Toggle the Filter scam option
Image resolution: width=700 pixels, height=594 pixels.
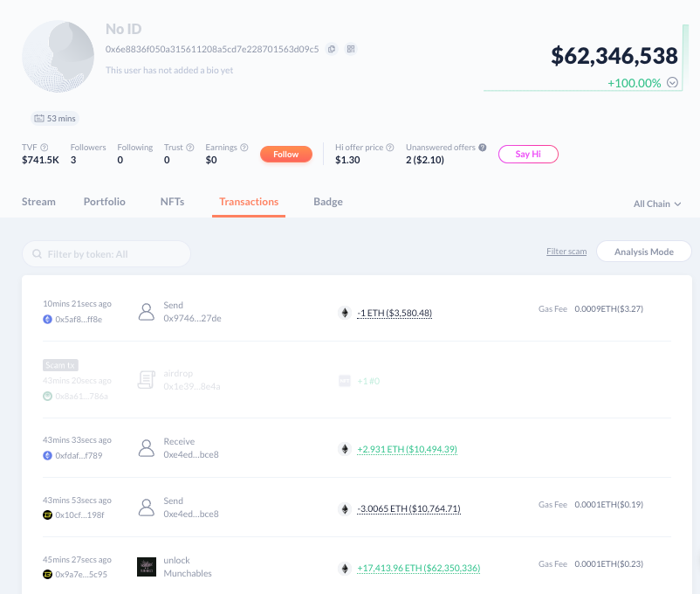pos(566,252)
